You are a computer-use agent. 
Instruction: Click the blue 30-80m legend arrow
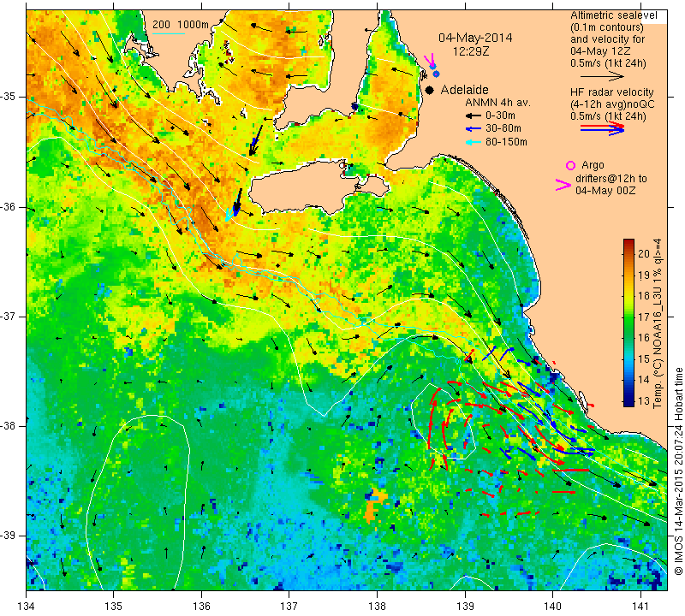tap(474, 129)
